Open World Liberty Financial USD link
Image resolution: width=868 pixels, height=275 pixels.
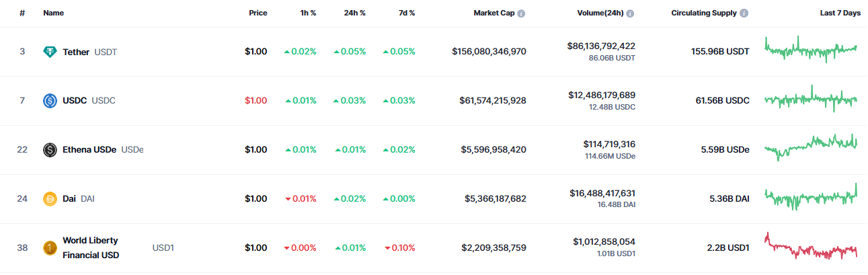pyautogui.click(x=91, y=248)
